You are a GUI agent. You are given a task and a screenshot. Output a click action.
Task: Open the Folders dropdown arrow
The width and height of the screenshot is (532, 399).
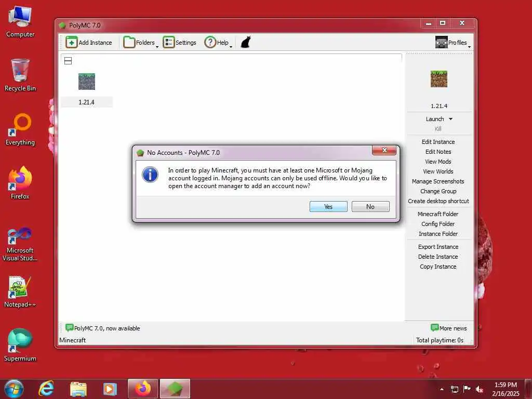157,46
